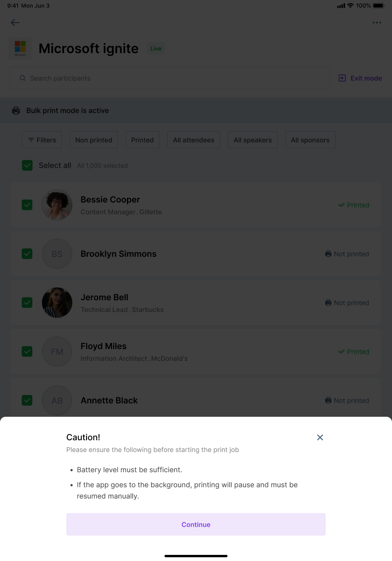Viewport: 392px width, 561px height.
Task: Click Brooklyn Simmons' Not printed printer icon
Action: click(328, 254)
